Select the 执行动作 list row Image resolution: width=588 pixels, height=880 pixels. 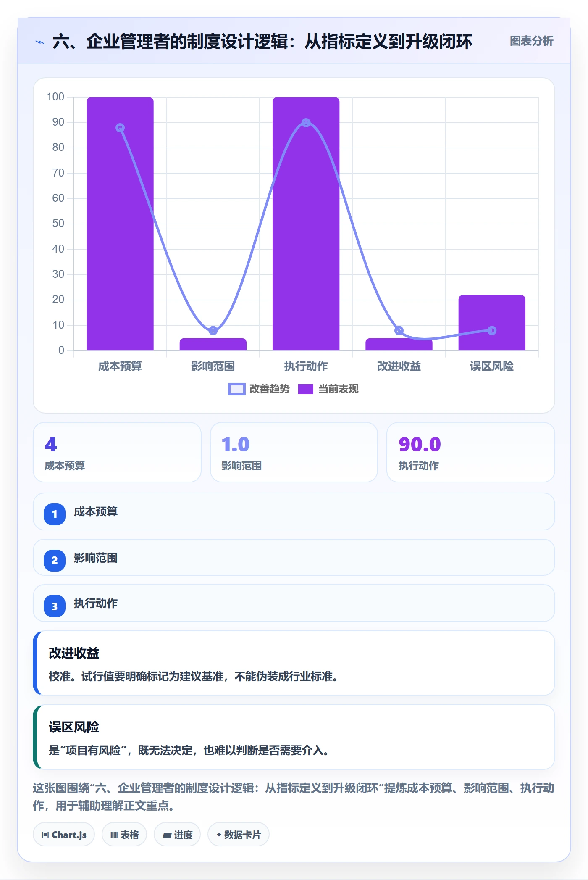(294, 603)
